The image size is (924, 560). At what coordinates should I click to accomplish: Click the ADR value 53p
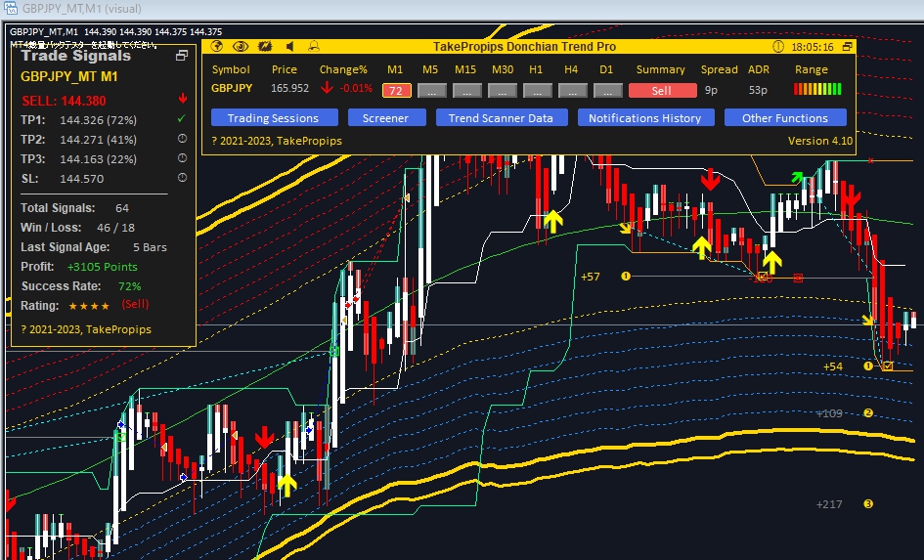[758, 90]
